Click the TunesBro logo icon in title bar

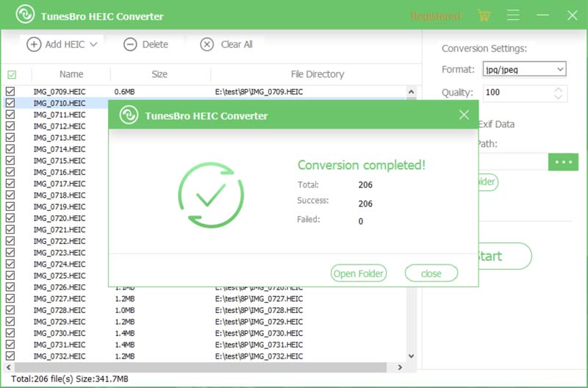[x=25, y=15]
